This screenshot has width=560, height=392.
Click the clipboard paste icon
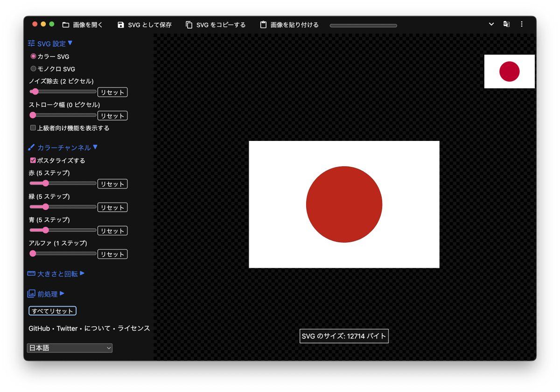click(x=263, y=25)
